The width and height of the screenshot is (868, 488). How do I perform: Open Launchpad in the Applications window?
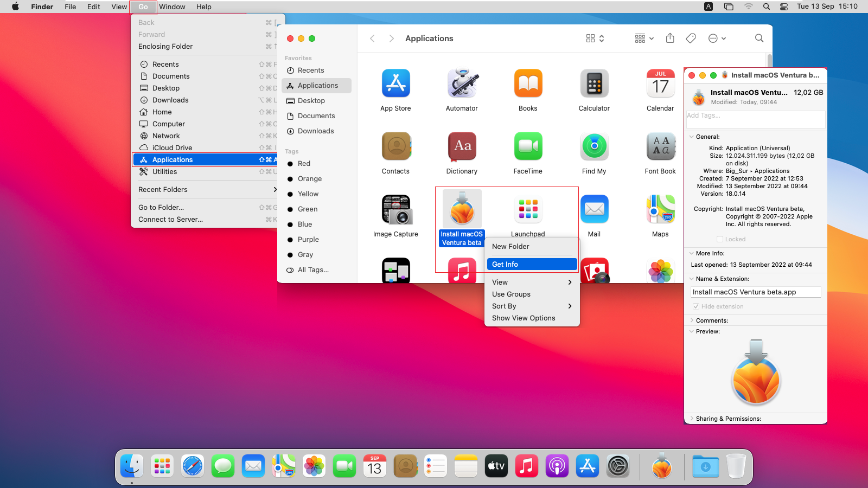coord(528,209)
